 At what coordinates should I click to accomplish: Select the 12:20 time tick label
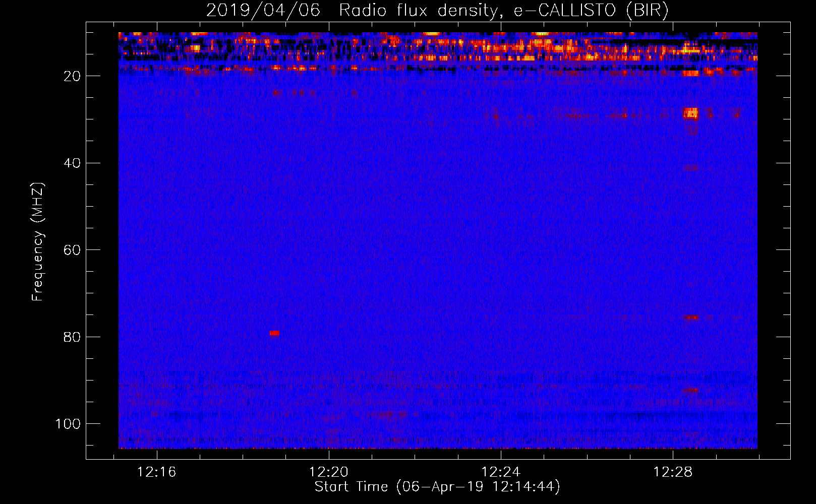click(329, 472)
